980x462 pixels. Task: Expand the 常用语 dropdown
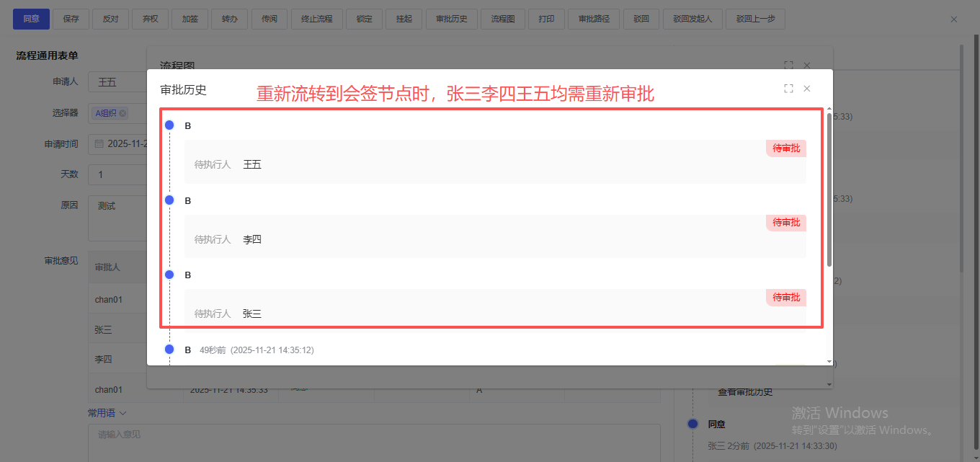tap(107, 413)
